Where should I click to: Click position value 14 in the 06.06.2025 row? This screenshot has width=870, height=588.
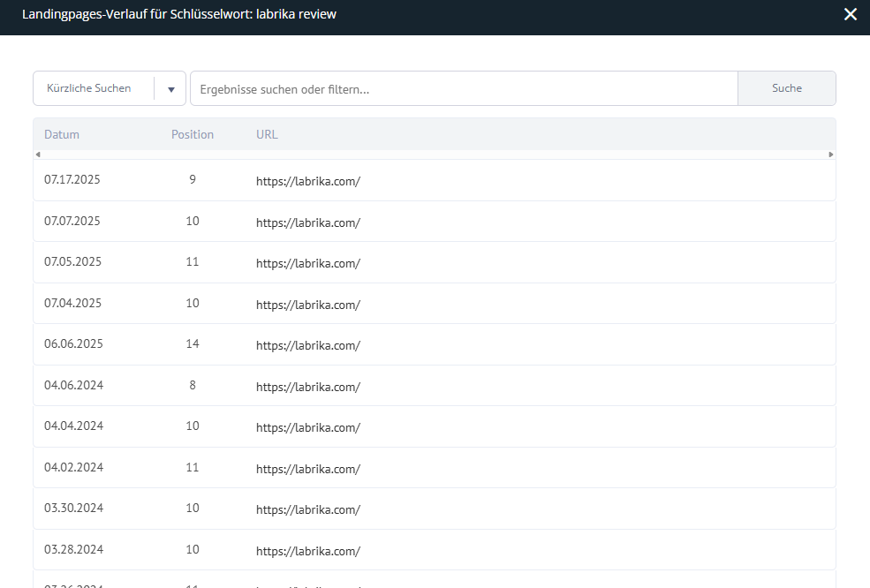pos(193,344)
